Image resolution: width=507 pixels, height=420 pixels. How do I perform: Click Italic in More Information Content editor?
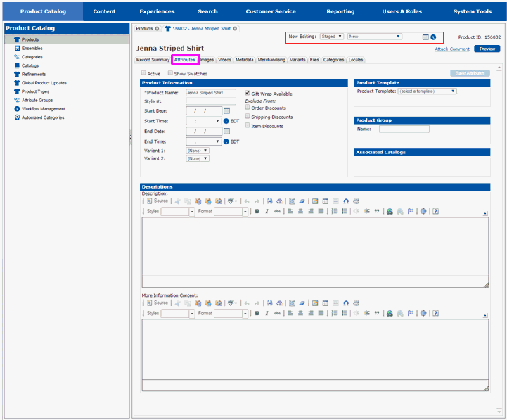(x=267, y=313)
